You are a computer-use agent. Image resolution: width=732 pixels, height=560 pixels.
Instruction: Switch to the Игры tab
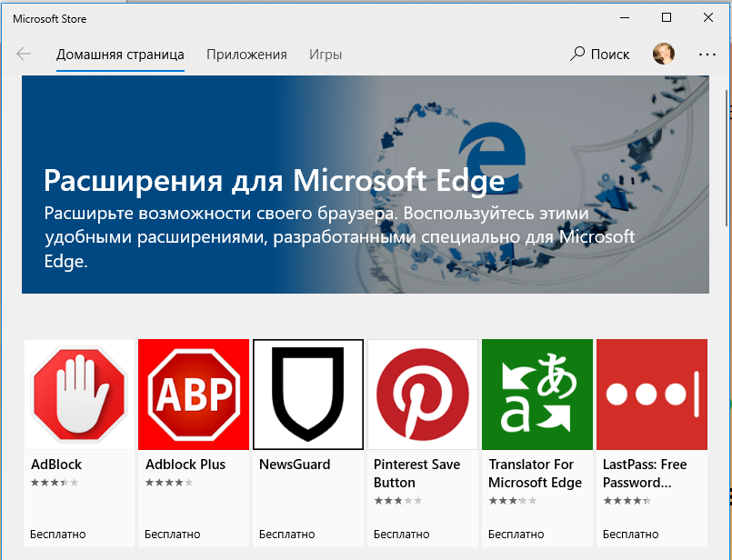326,55
